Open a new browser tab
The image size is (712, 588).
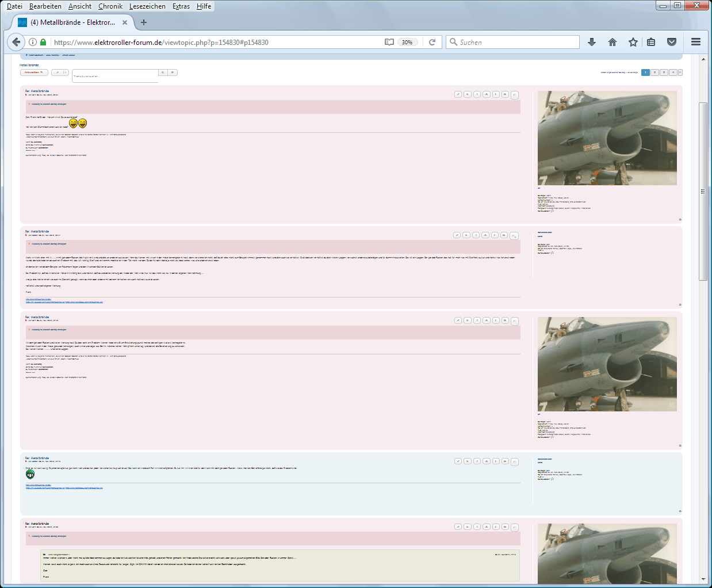(x=144, y=22)
